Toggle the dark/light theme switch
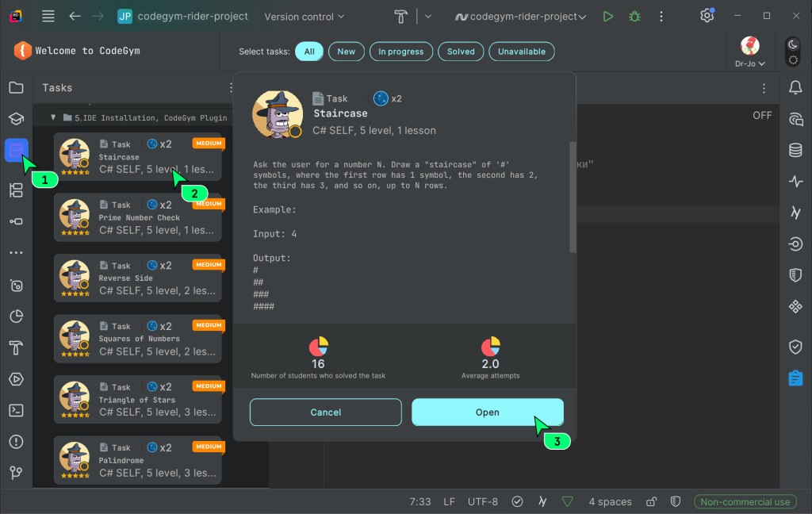The height and width of the screenshot is (514, 812). tap(792, 52)
